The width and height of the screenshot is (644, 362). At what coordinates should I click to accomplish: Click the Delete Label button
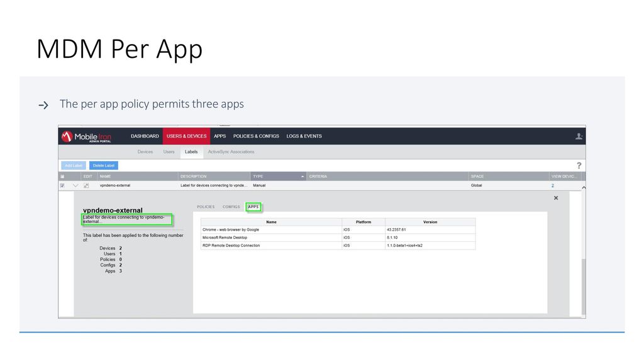[x=104, y=165]
